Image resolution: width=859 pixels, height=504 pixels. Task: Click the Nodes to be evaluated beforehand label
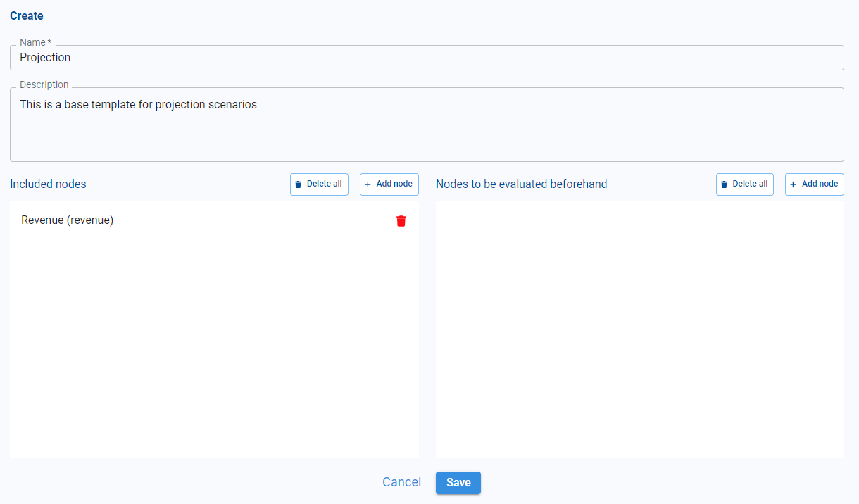521,184
